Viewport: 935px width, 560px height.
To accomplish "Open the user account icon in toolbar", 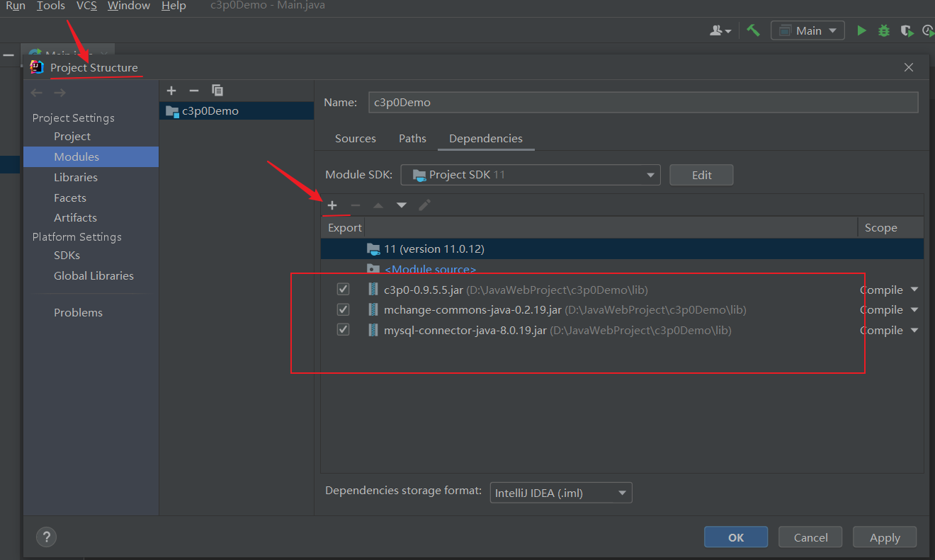I will click(720, 30).
